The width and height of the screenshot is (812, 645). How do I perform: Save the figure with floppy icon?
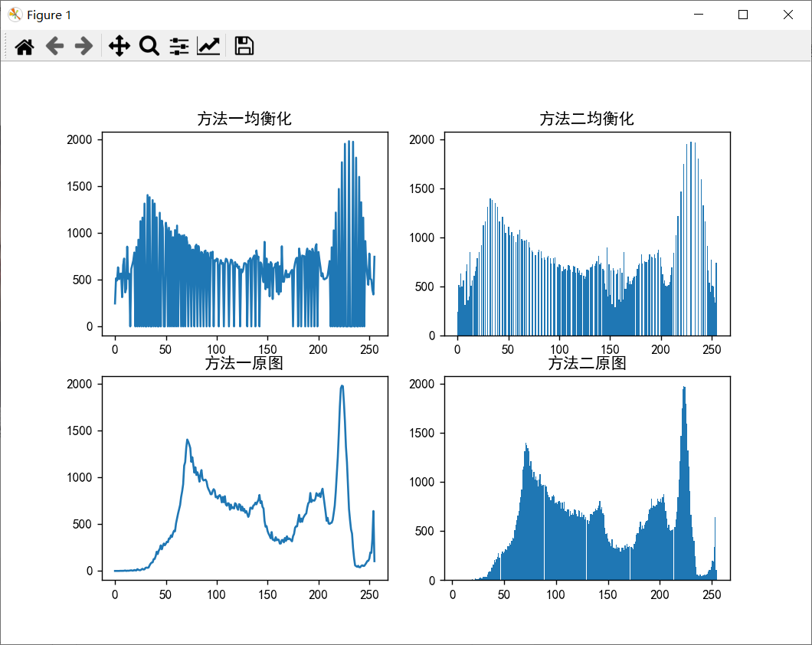[x=244, y=46]
